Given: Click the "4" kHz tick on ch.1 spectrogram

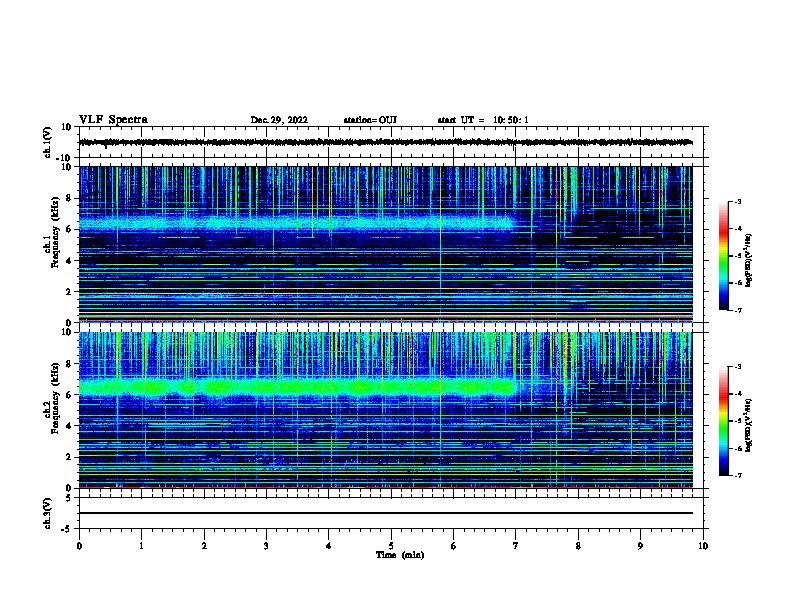Looking at the screenshot, I should pos(69,261).
